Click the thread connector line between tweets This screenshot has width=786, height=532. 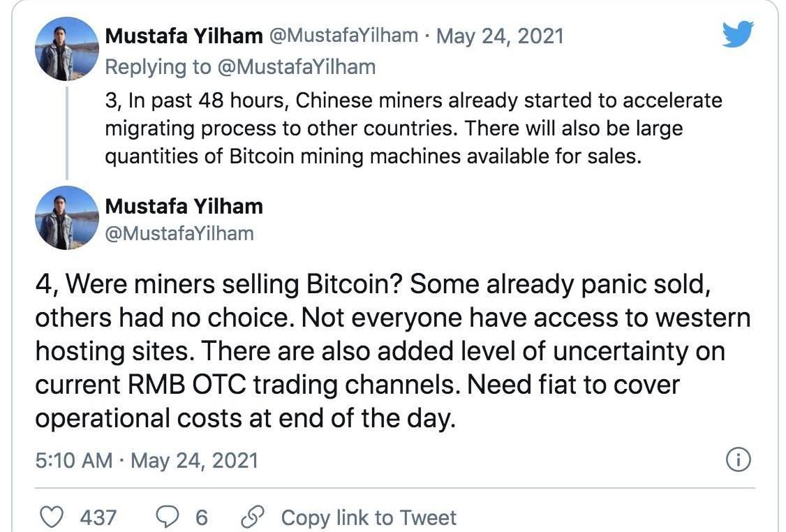coord(67,133)
